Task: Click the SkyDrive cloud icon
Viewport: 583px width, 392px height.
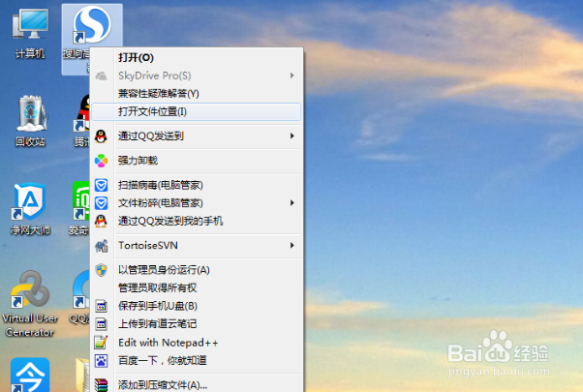Action: point(101,76)
